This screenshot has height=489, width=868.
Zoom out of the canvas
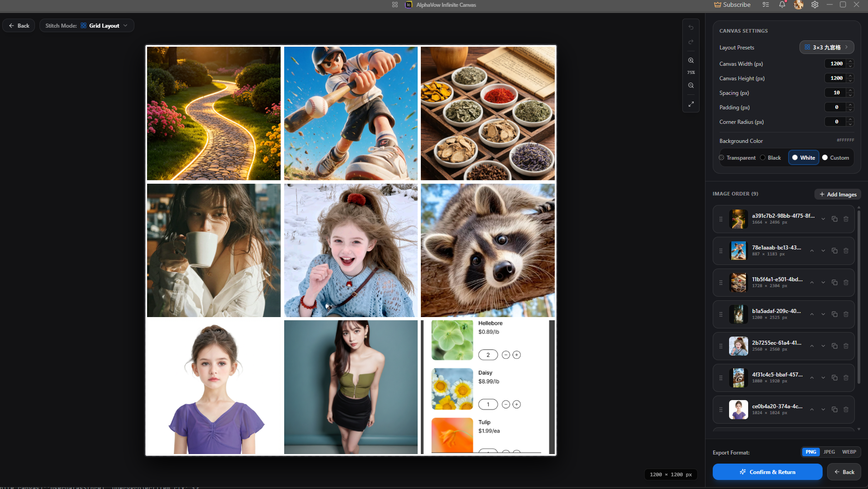(x=691, y=85)
